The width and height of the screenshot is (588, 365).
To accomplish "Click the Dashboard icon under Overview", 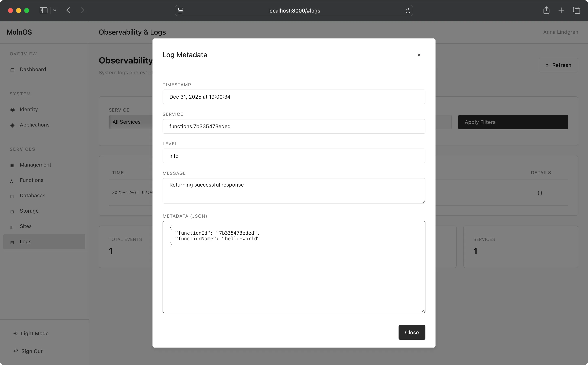I will 12,70.
